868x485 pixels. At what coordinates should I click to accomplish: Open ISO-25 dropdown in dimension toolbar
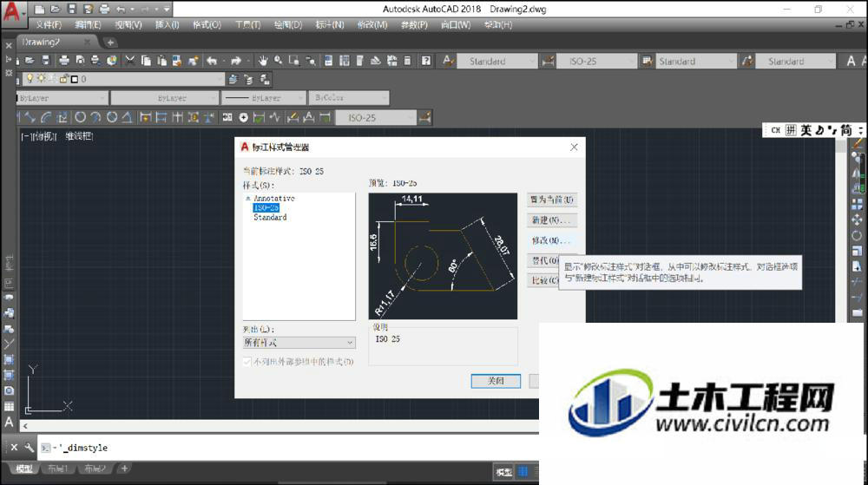376,117
